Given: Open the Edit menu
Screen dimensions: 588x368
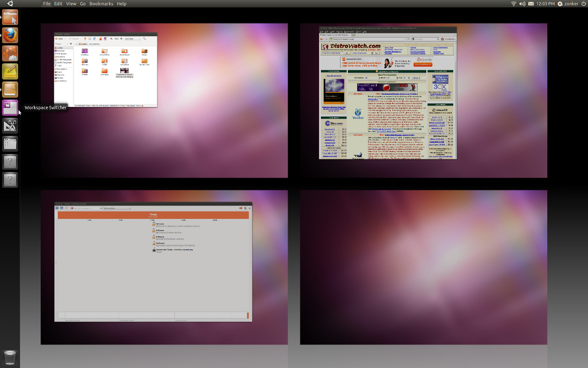Looking at the screenshot, I should point(58,3).
